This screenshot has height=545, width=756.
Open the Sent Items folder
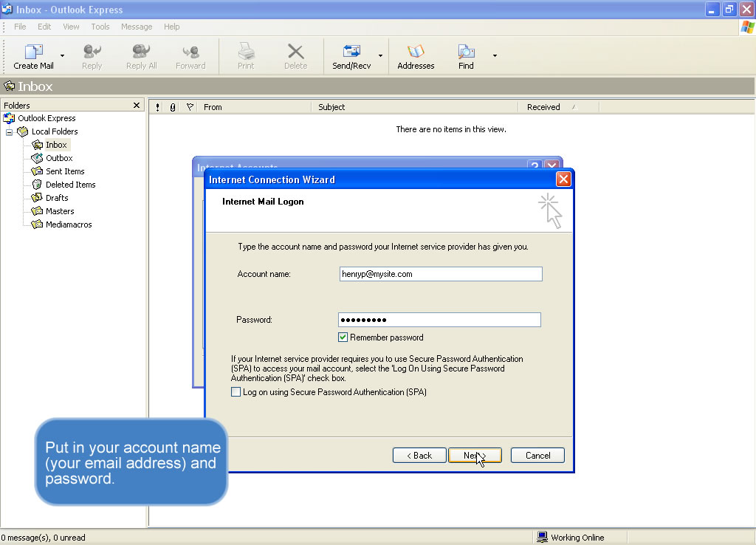64,171
